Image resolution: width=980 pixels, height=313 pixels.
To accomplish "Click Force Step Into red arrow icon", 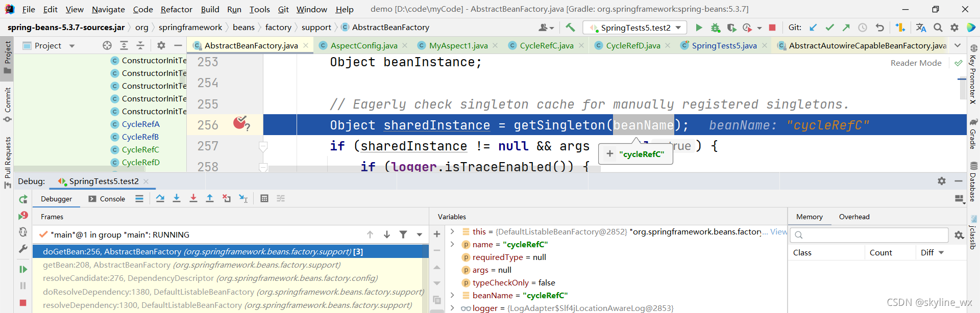I will click(193, 198).
